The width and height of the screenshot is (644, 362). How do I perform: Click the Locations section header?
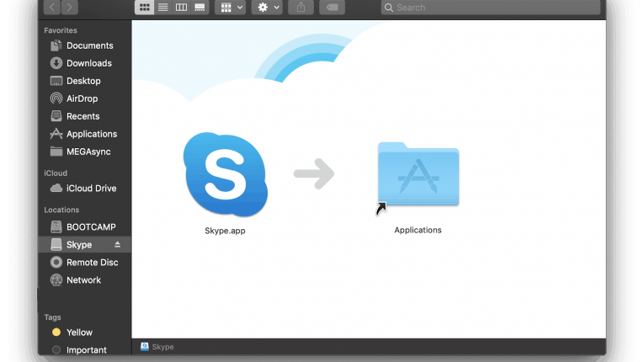[61, 210]
